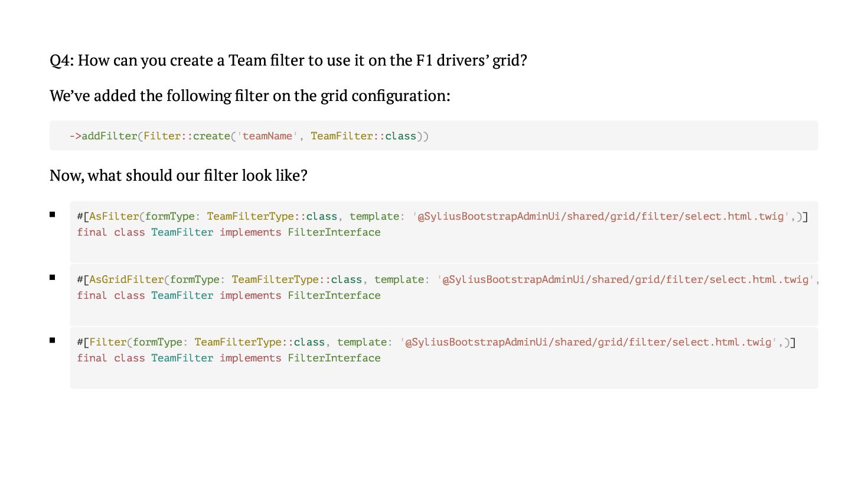Click FilterInterface in the AsFilter option
This screenshot has height=489, width=868.
[334, 232]
